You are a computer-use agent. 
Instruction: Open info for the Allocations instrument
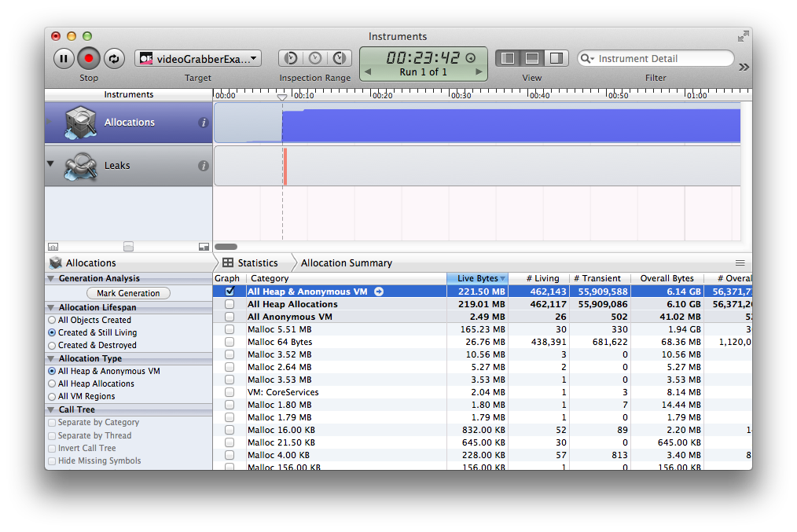click(x=203, y=123)
